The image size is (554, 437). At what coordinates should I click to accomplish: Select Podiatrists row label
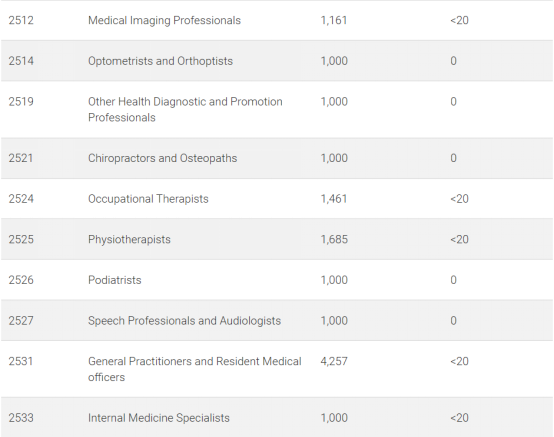114,280
